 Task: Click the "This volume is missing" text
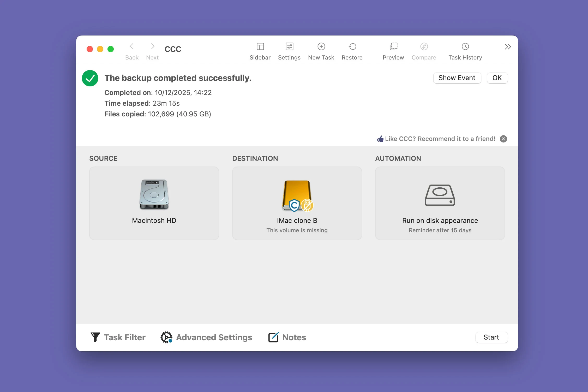[x=297, y=230]
